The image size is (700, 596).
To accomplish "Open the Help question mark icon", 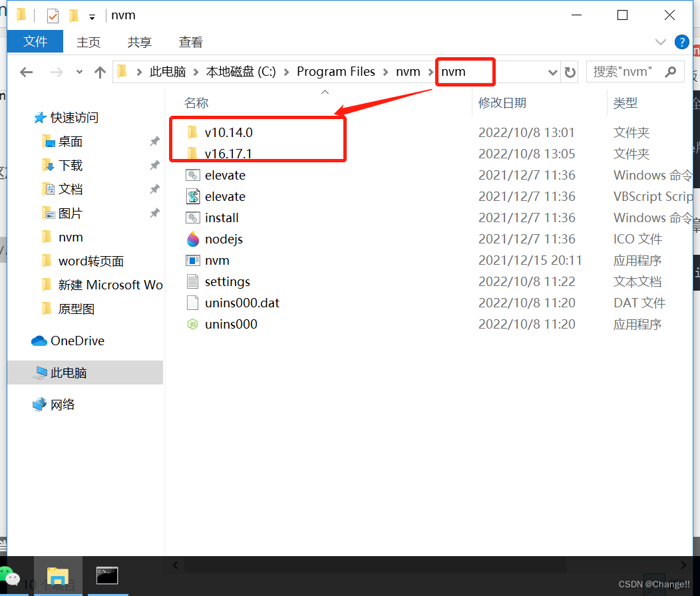I will 681,42.
